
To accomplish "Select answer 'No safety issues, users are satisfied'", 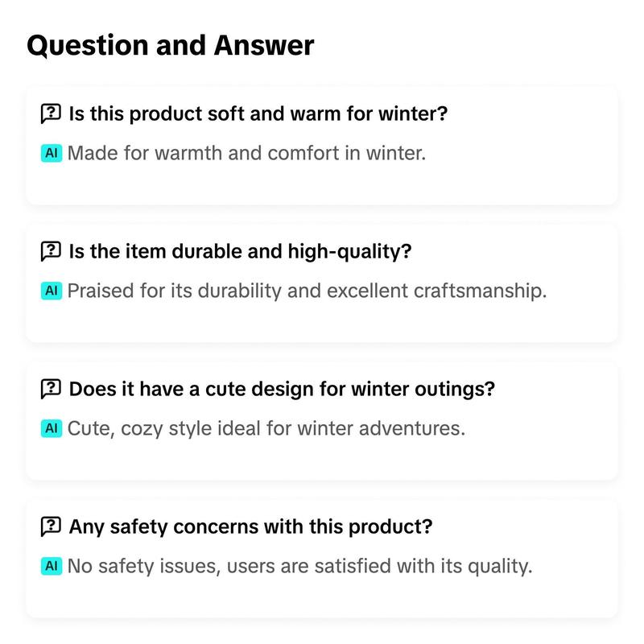I will coord(299,567).
